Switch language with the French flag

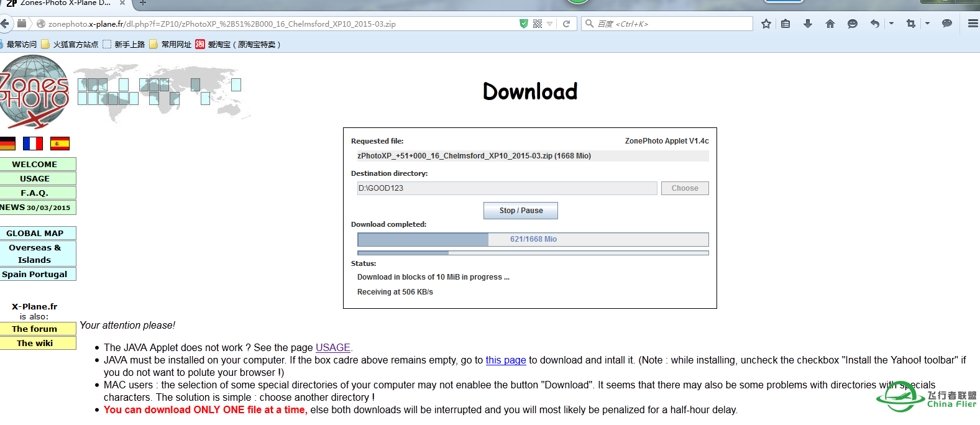click(33, 144)
